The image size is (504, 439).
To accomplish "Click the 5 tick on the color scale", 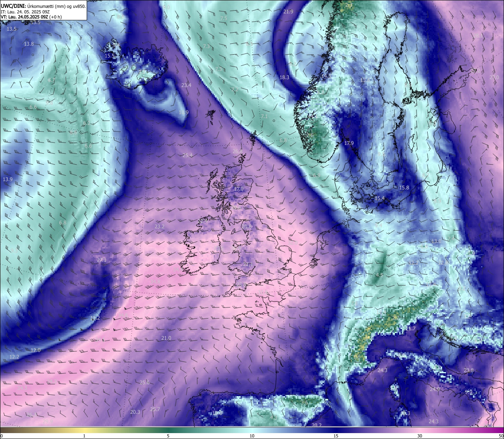I will coord(168,436).
